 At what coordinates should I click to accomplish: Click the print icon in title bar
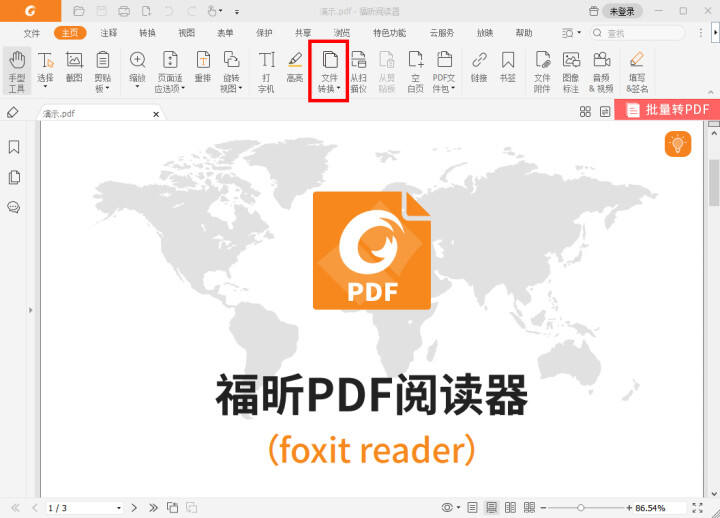(124, 11)
